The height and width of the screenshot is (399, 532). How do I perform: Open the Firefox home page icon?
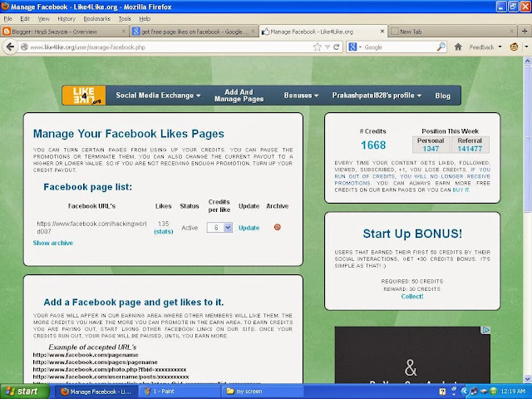[458, 47]
